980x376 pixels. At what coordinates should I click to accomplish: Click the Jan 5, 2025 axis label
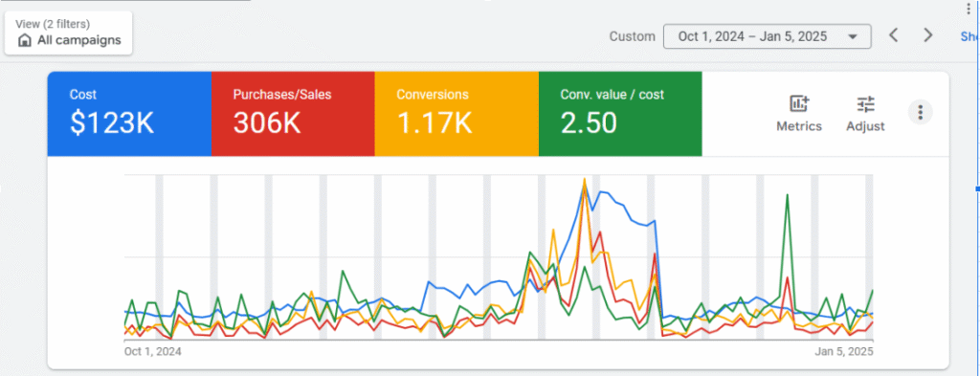click(844, 352)
